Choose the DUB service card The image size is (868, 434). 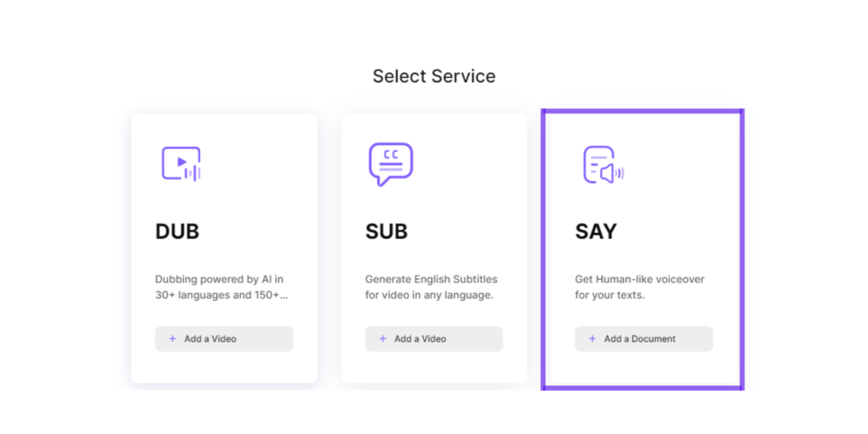tap(224, 248)
